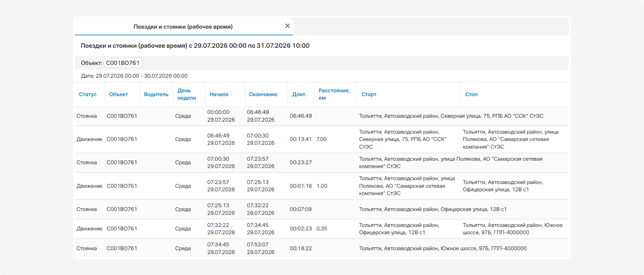Select Движение row with distance 0.35
Viewport: 644px width, 275px height.
click(x=322, y=229)
